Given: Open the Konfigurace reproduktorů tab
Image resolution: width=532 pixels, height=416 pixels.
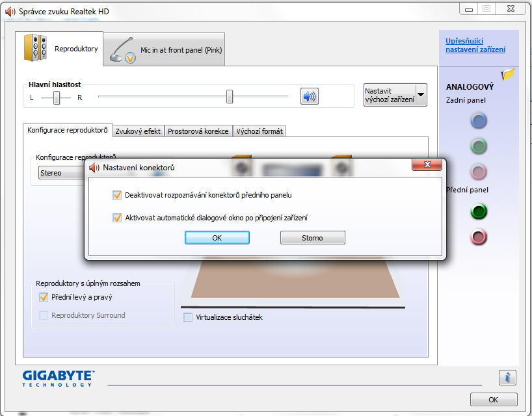Looking at the screenshot, I should coord(68,130).
